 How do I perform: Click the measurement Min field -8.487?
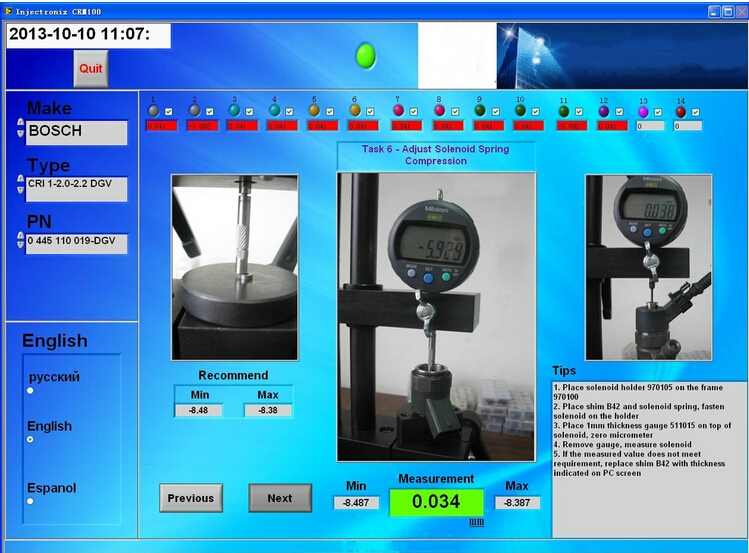[356, 503]
